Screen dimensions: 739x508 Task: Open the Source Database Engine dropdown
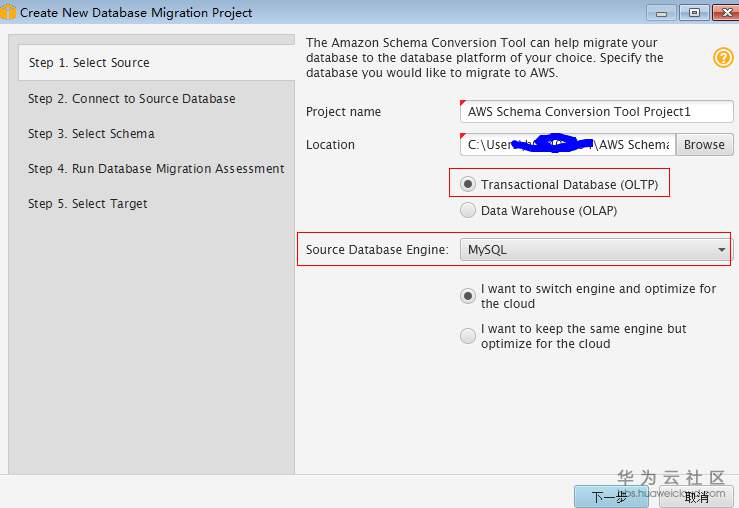click(x=596, y=250)
